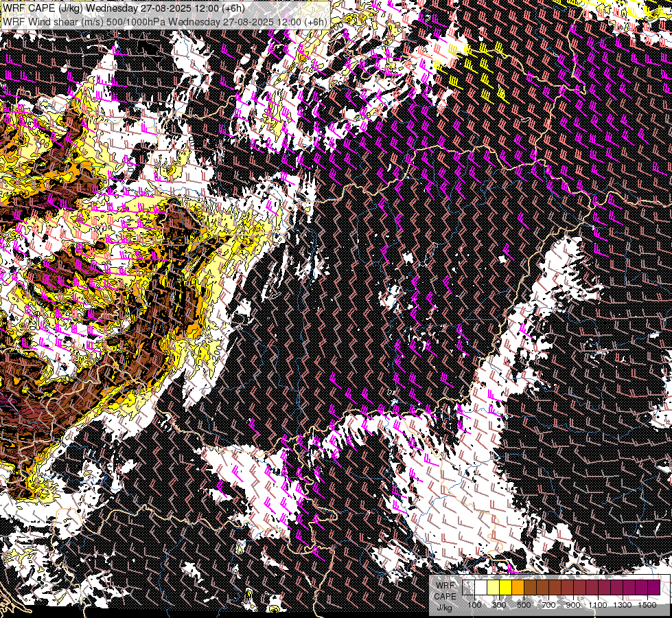672x618 pixels.
Task: Click the 900 legend tick label
Action: click(573, 605)
